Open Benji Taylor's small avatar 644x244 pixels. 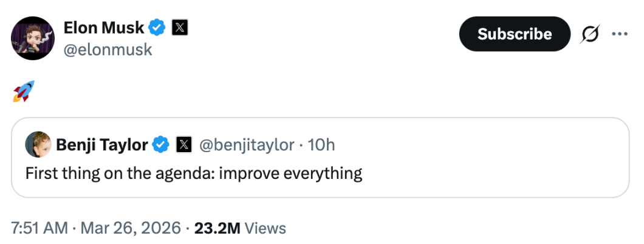point(37,144)
